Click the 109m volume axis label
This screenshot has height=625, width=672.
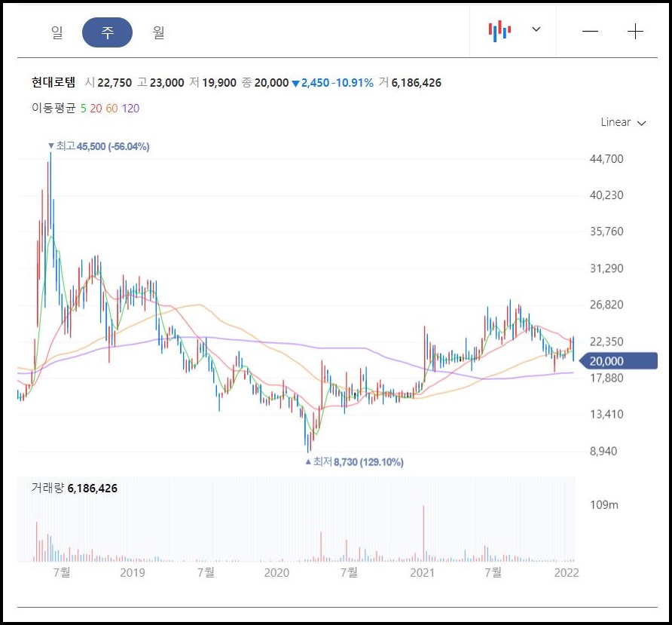click(x=604, y=504)
